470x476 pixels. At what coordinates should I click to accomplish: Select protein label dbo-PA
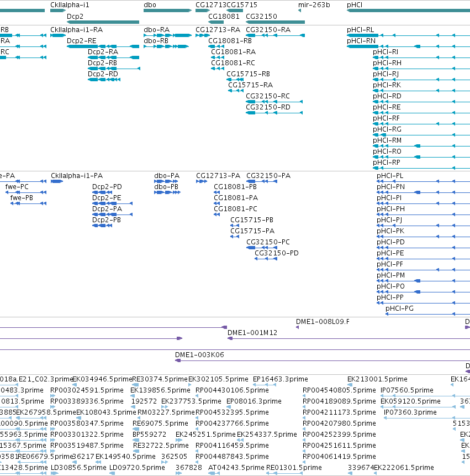[x=167, y=176]
